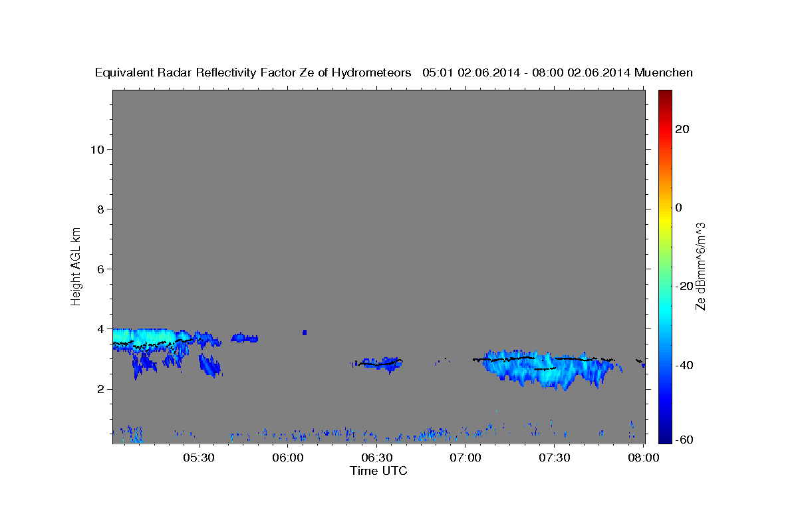This screenshot has width=798, height=532.
Task: Click the colorbar label '-40'
Action: (683, 365)
